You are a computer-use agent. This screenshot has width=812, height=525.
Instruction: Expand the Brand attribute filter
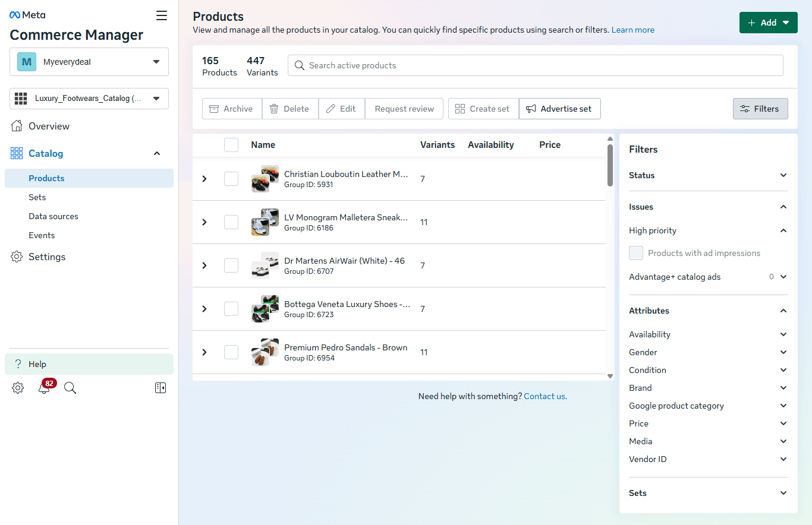point(783,388)
